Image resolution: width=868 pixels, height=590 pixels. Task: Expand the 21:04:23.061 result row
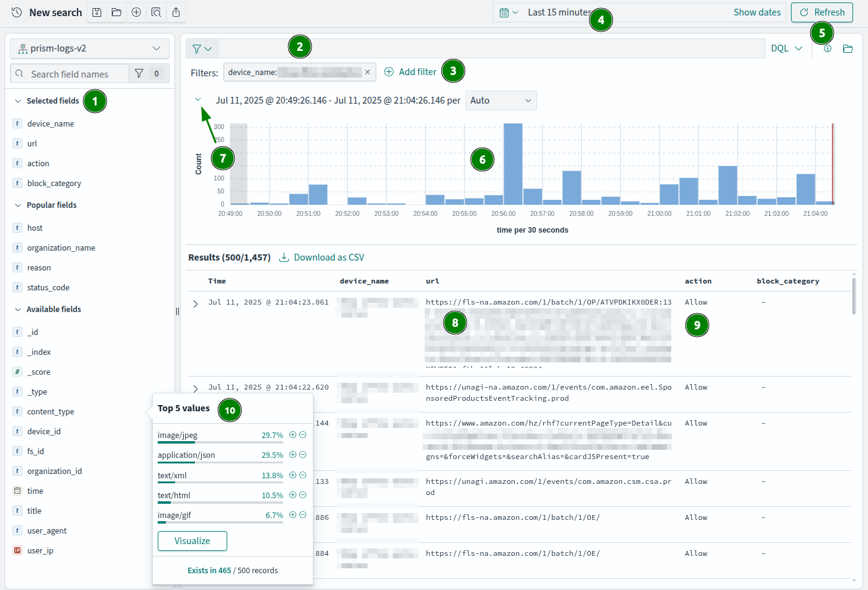click(x=196, y=304)
